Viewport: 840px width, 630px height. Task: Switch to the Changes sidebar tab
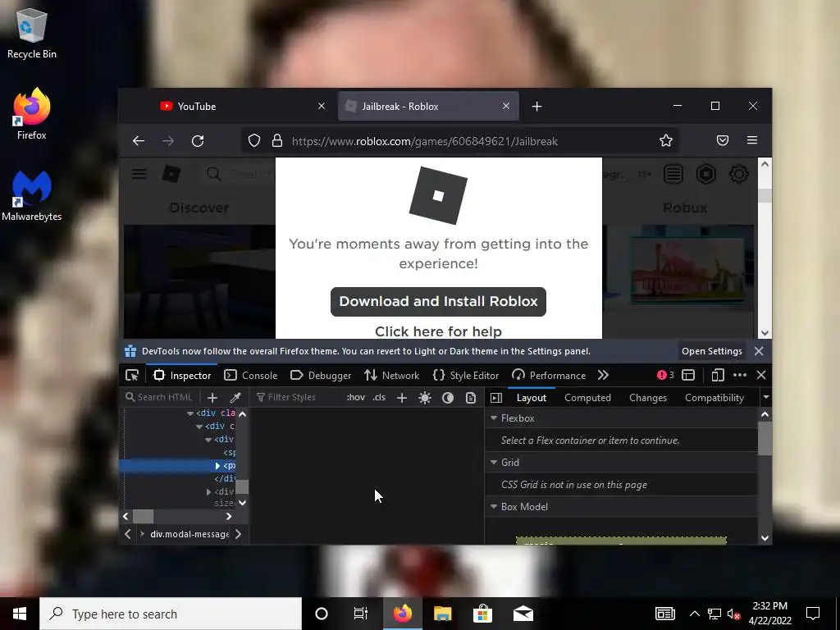648,398
